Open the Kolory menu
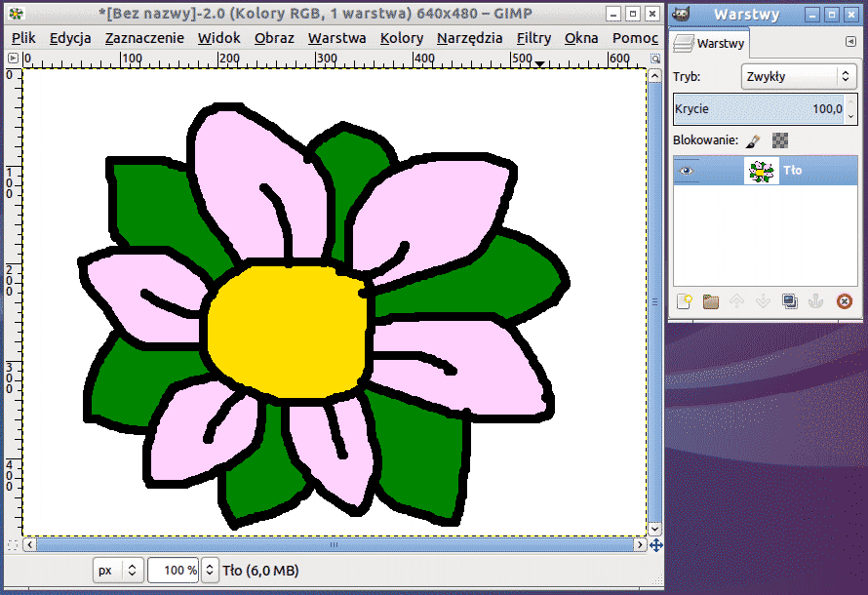Image resolution: width=868 pixels, height=595 pixels. pos(401,38)
